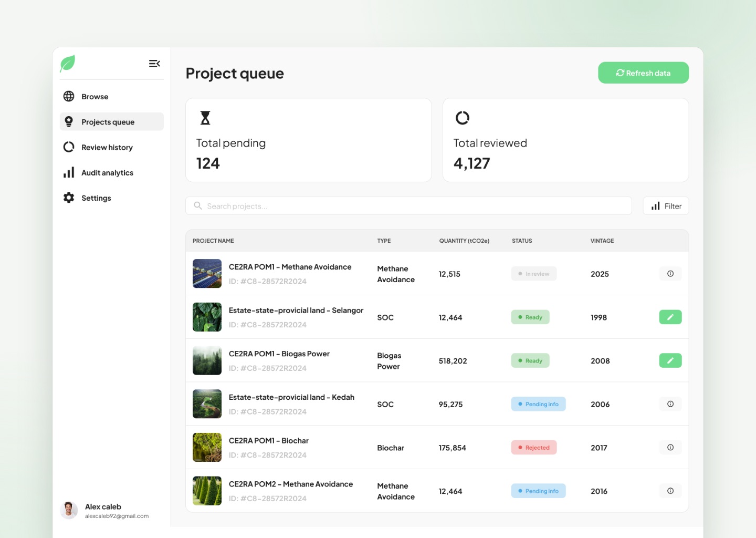The height and width of the screenshot is (538, 756).
Task: Click the In review status badge
Action: click(x=534, y=274)
